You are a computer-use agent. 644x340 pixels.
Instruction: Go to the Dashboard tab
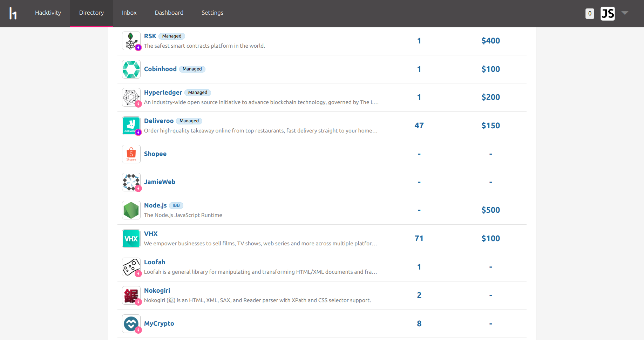click(169, 13)
